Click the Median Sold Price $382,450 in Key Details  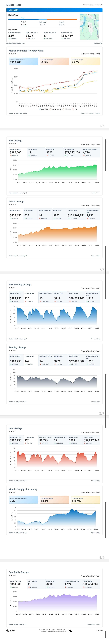67,36
